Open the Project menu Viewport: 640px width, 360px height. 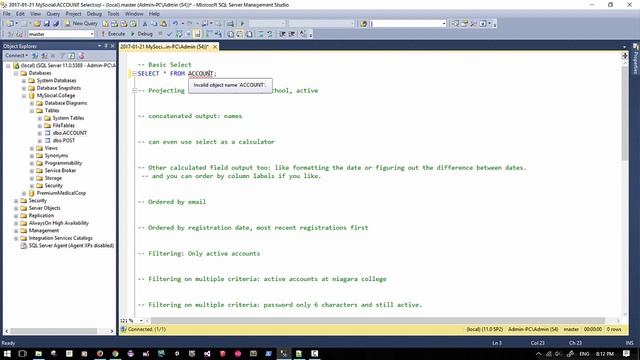(x=73, y=14)
